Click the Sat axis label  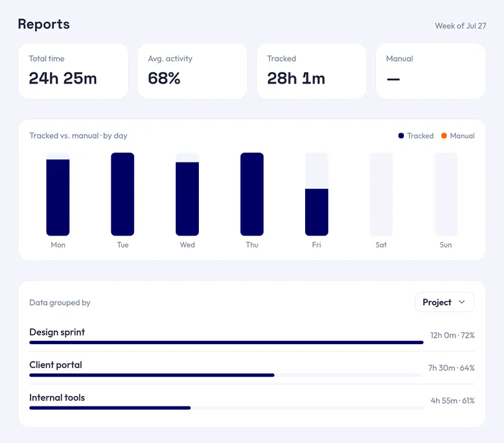pos(381,245)
